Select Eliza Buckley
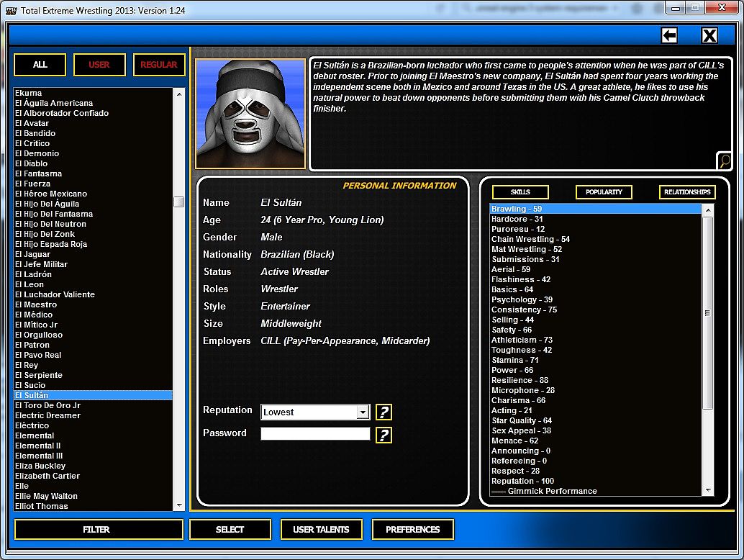 pyautogui.click(x=93, y=466)
